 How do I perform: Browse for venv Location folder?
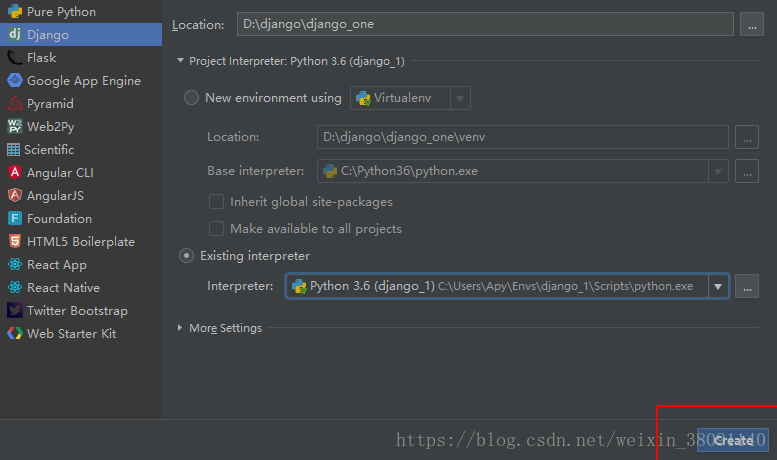point(747,137)
